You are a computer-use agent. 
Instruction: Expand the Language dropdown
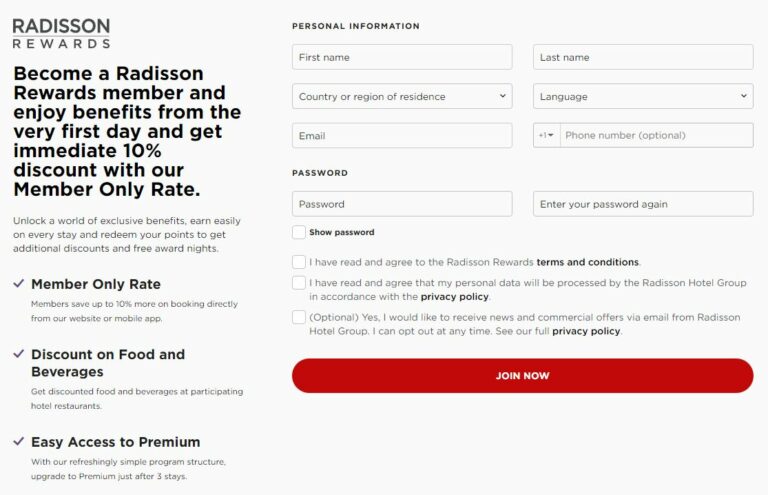tap(643, 97)
